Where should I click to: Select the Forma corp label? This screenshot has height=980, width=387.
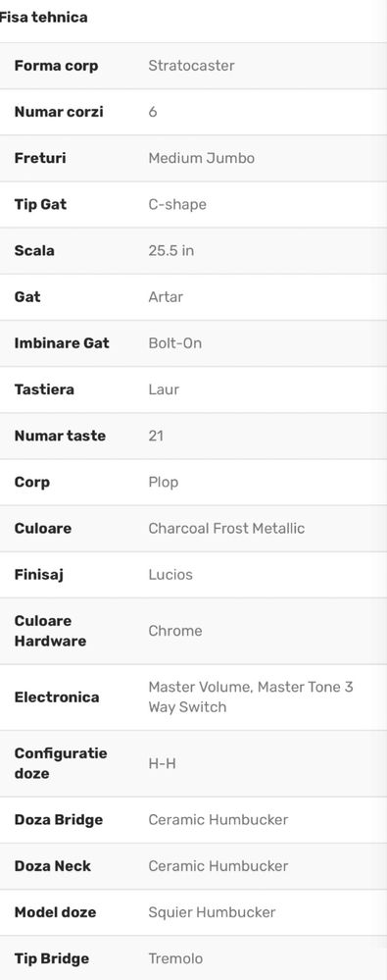[56, 66]
